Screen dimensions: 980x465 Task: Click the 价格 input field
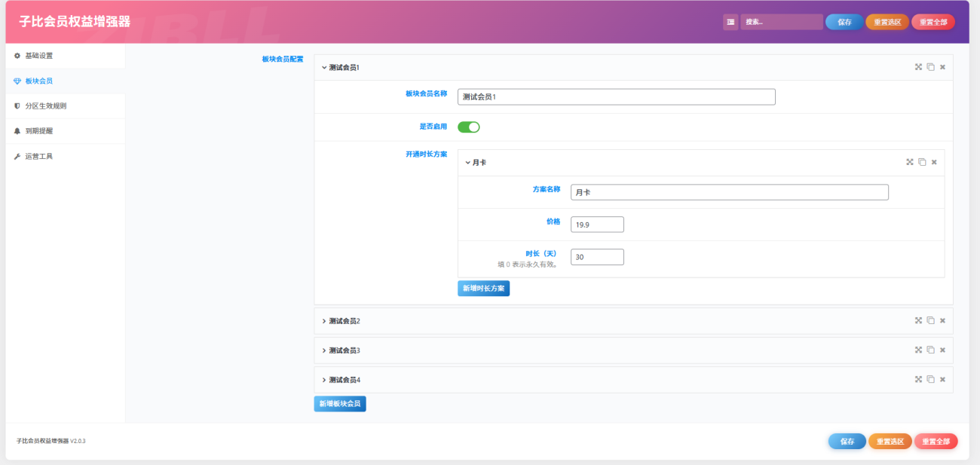(597, 225)
